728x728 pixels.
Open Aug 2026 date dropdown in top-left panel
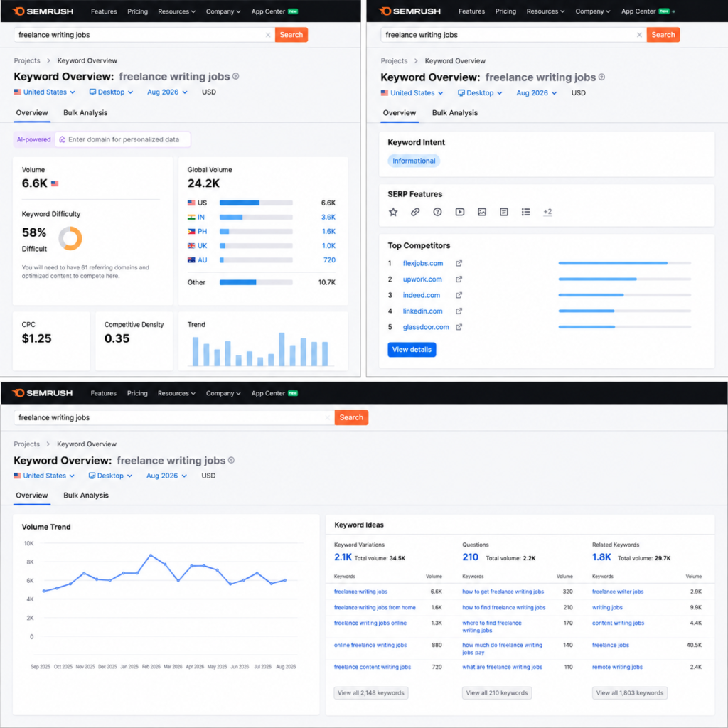[x=167, y=92]
